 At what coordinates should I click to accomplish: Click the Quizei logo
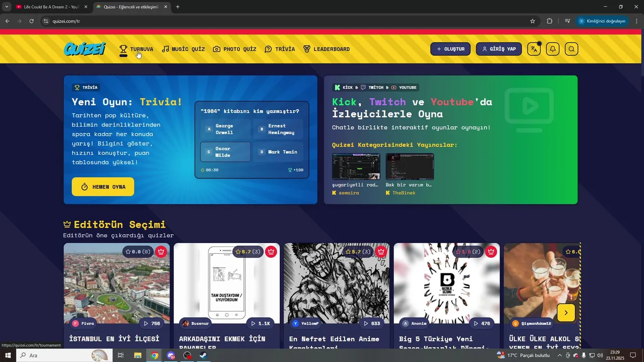tap(85, 49)
